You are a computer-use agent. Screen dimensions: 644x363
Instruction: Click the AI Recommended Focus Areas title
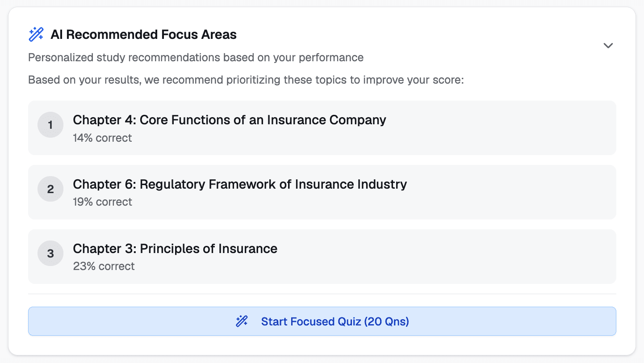(144, 34)
